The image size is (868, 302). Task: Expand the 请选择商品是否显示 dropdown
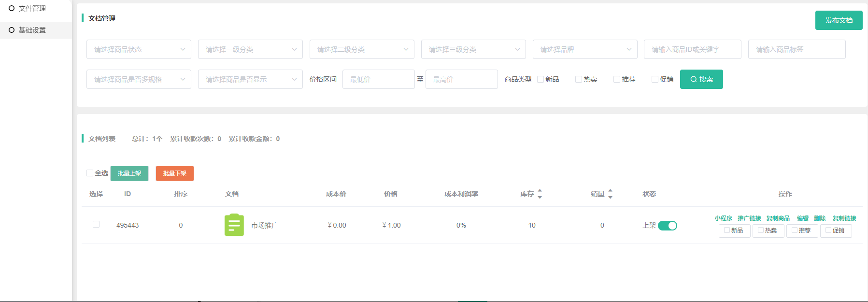coord(250,79)
